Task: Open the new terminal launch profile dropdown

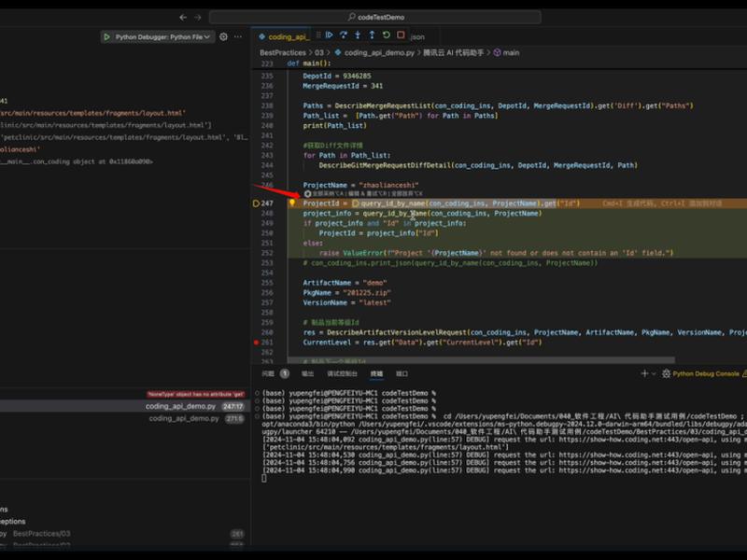Action: click(x=654, y=374)
